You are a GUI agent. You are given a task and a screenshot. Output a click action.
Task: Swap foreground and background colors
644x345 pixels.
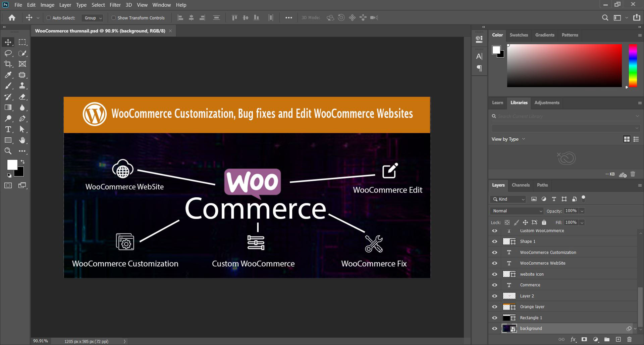click(22, 162)
